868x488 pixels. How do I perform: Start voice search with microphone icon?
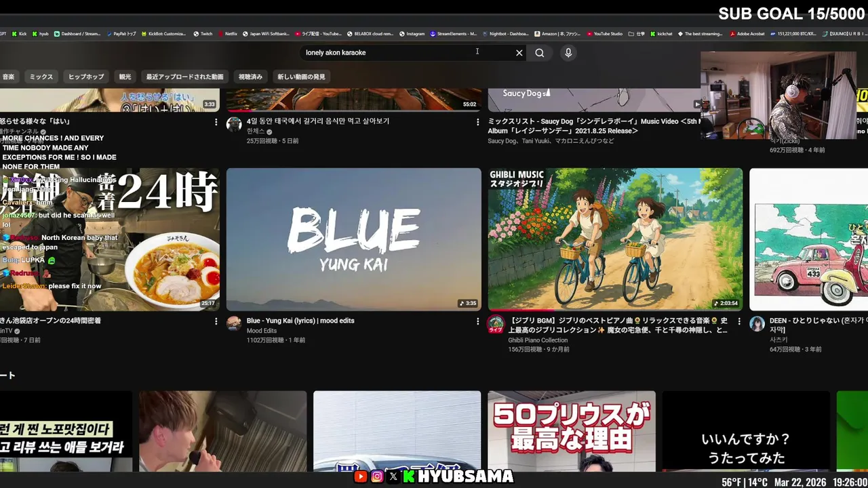tap(568, 53)
